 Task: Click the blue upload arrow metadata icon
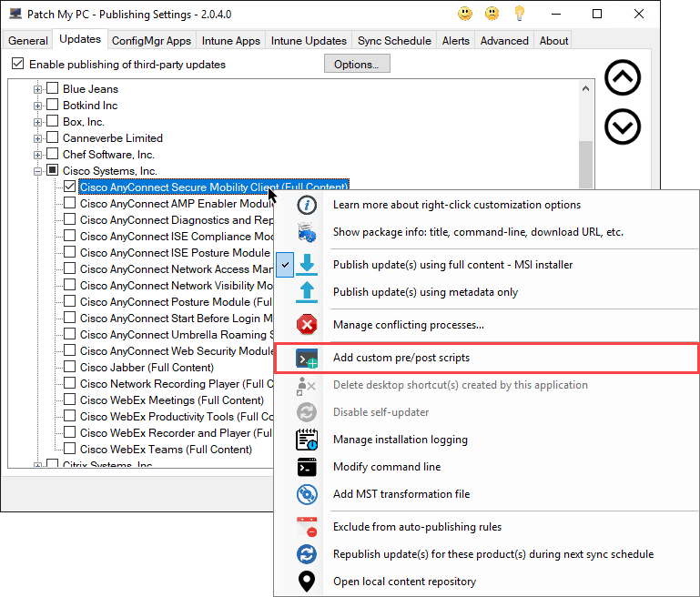tap(307, 292)
